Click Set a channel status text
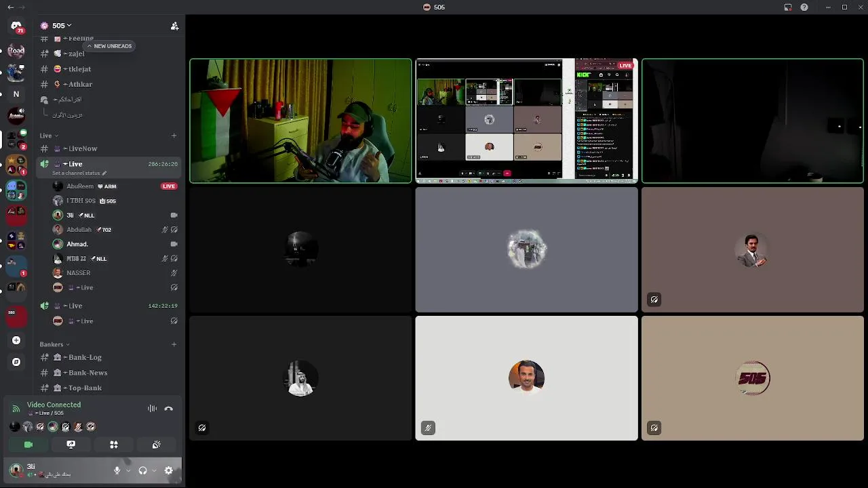 tap(76, 174)
